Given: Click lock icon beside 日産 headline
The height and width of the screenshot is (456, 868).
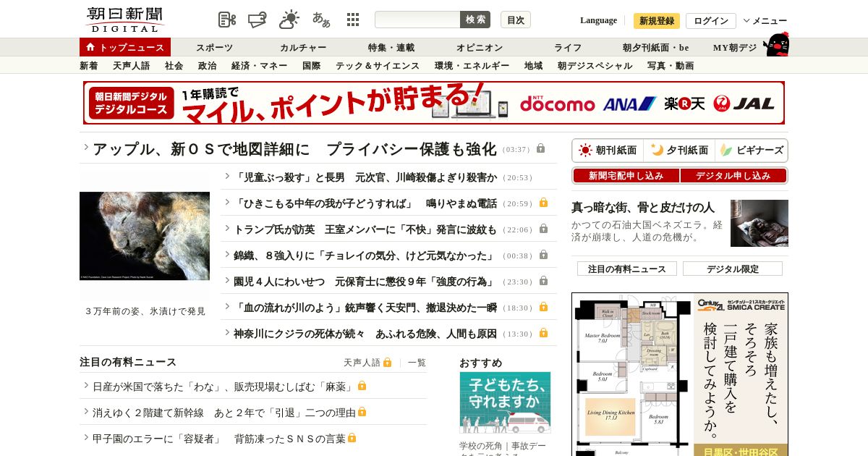Looking at the screenshot, I should point(362,386).
